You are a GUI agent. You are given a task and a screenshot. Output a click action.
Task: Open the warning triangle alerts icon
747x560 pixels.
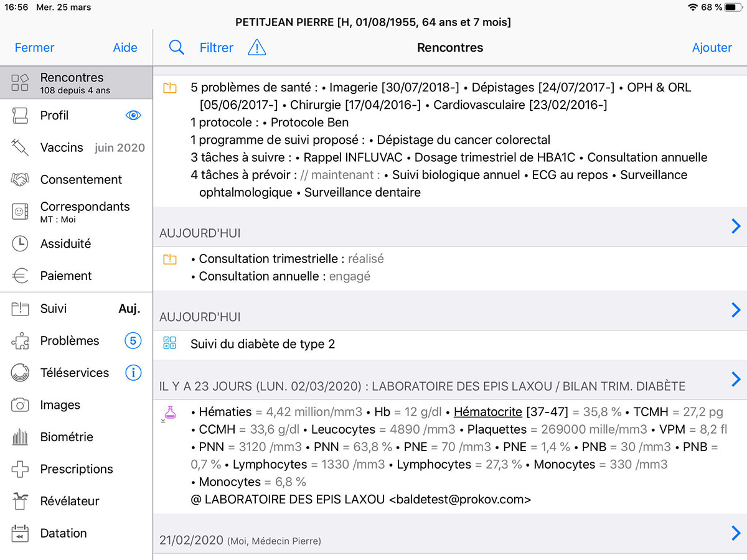click(256, 48)
